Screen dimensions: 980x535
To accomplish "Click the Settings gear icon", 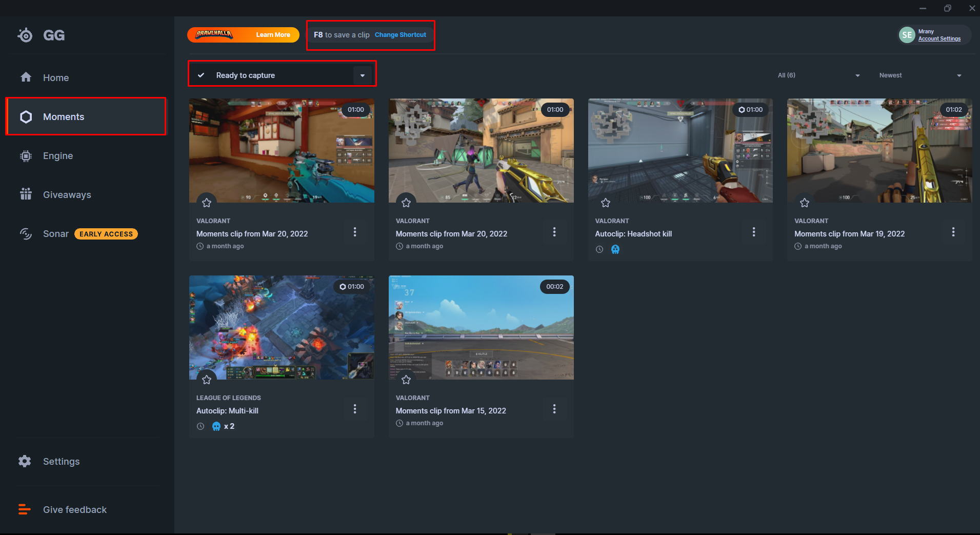I will [25, 461].
